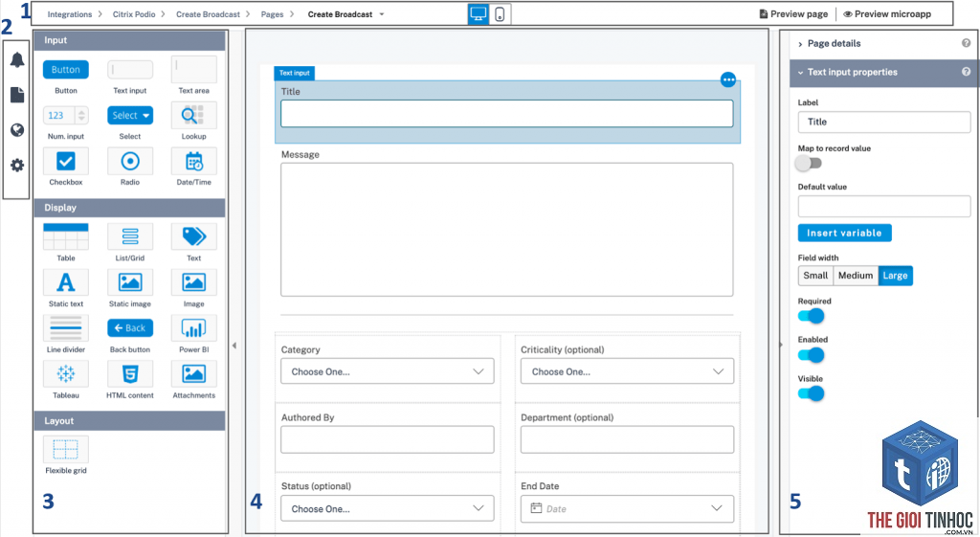Click into the Title input field on canvas

[x=507, y=114]
